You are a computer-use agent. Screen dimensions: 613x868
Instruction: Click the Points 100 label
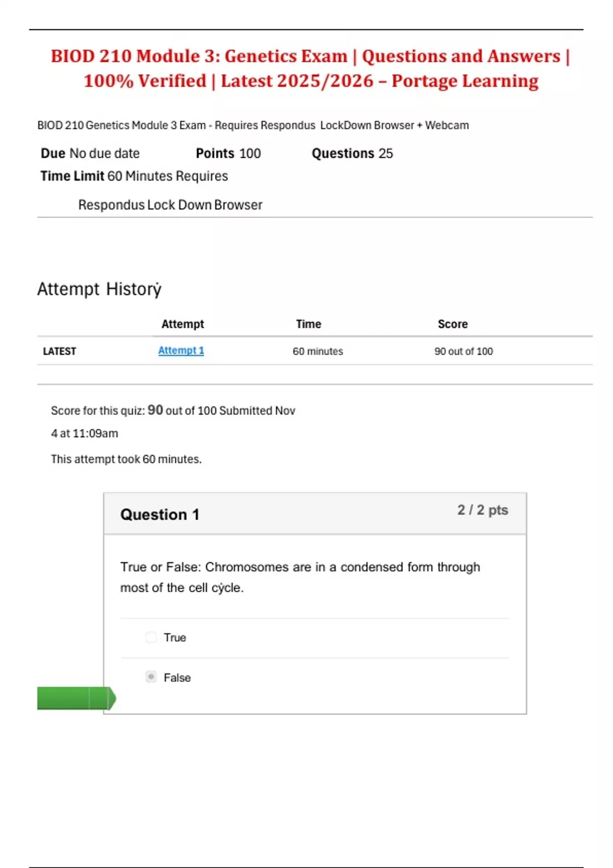pyautogui.click(x=228, y=154)
